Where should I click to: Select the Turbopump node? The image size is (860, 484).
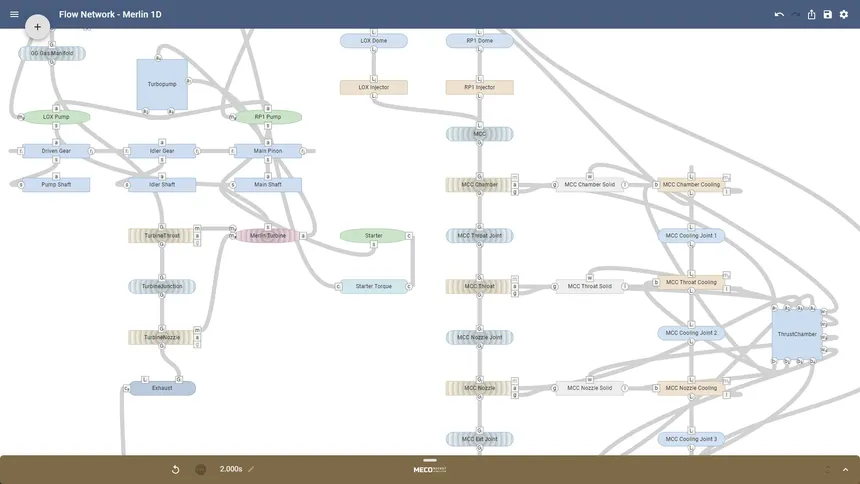(162, 84)
